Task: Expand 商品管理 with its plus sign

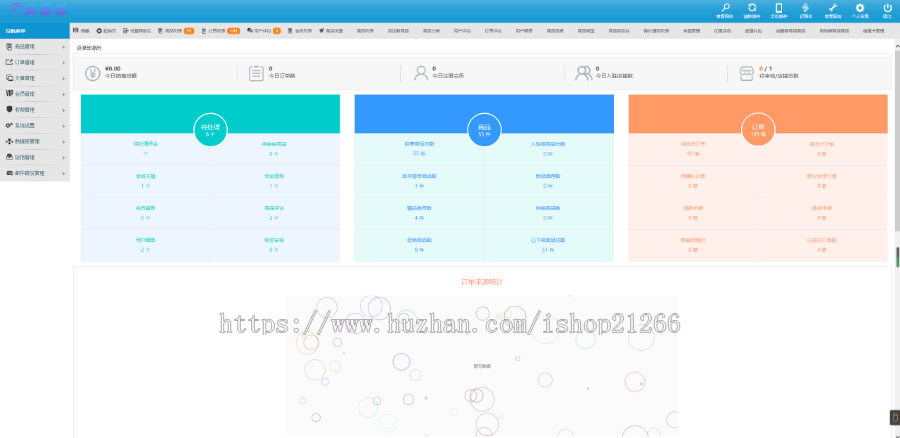Action: 63,46
